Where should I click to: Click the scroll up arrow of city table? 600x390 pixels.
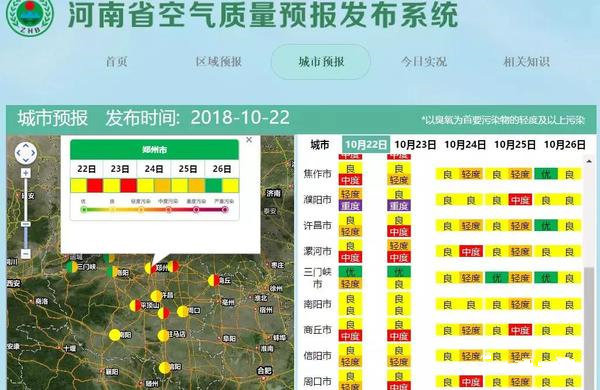[x=589, y=161]
